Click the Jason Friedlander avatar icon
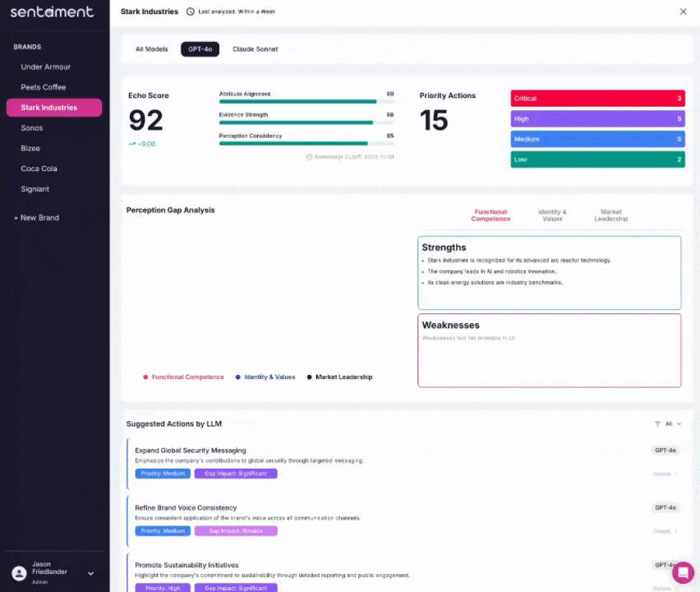The height and width of the screenshot is (592, 700). click(19, 573)
